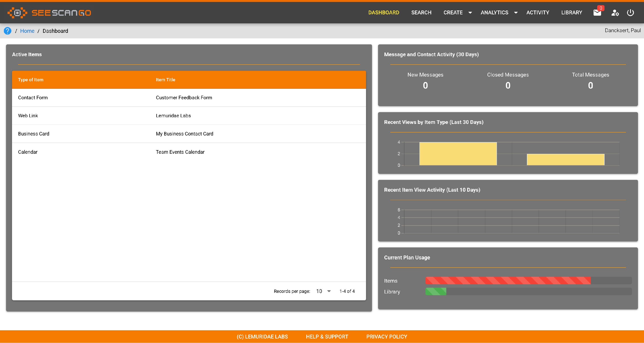Click the Closed Messages count
644x343 pixels.
[x=507, y=85]
